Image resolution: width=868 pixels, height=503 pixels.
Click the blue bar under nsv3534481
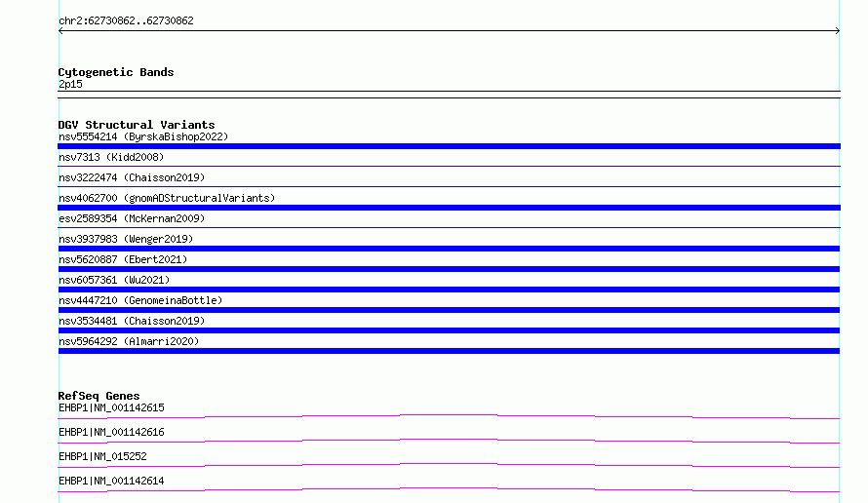(x=449, y=330)
